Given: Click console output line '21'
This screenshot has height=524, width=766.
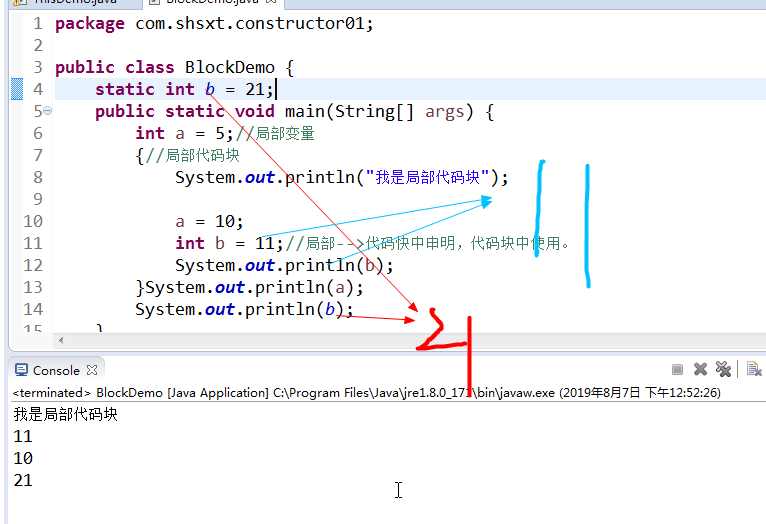Looking at the screenshot, I should (23, 480).
